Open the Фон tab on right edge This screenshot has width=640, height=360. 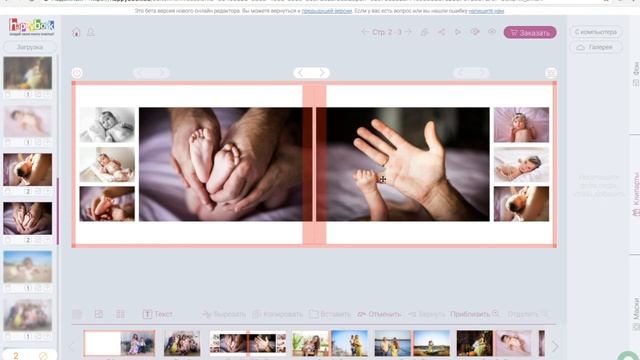pos(635,73)
